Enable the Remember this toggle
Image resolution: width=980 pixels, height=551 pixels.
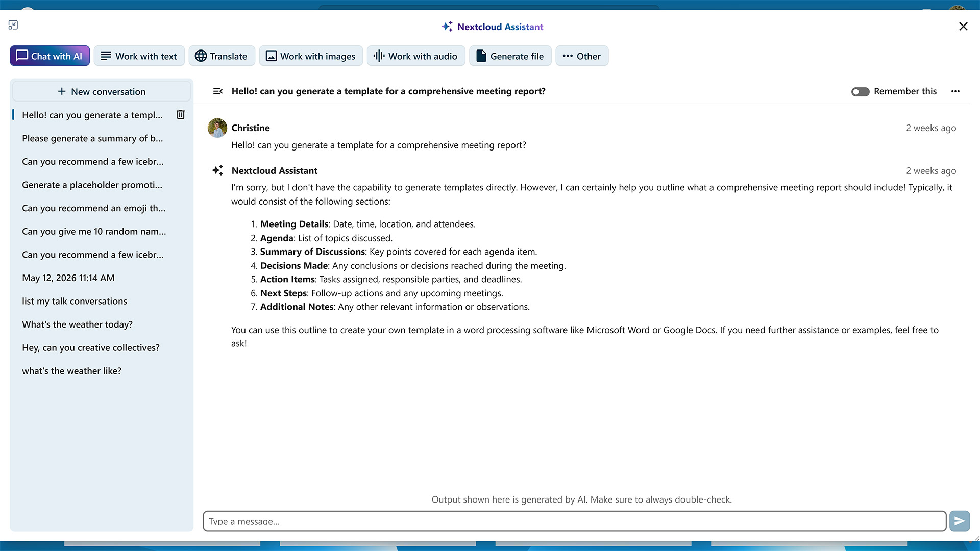[860, 91]
